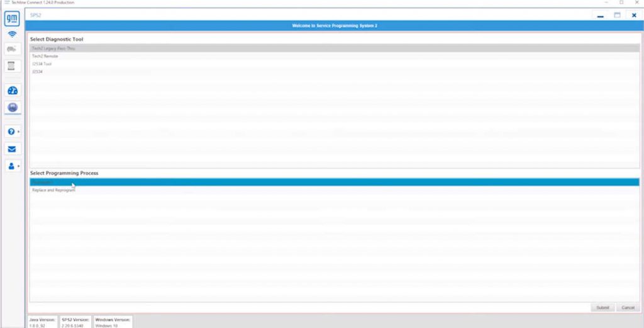Click the Cancel button
The image size is (644, 328).
(x=628, y=308)
